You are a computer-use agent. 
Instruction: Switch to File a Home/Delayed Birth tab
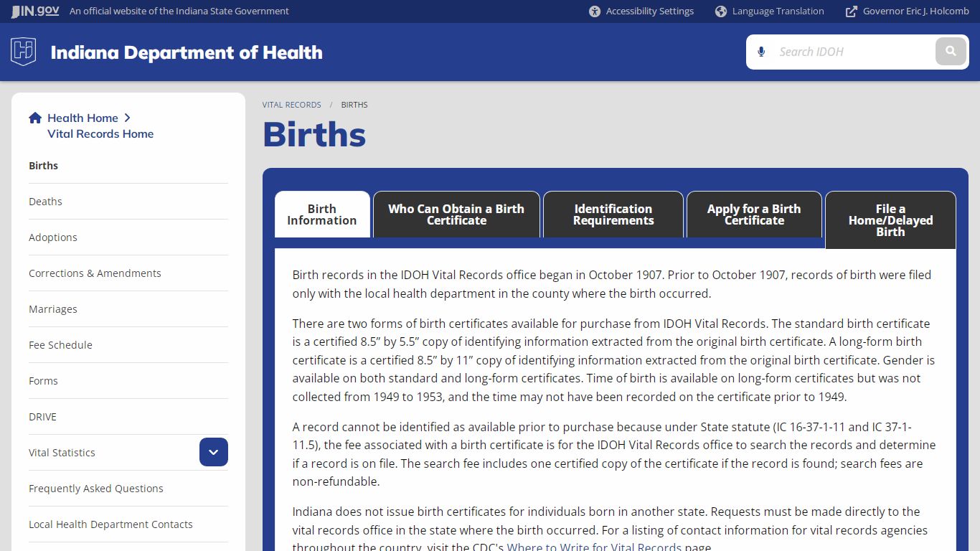(x=890, y=220)
